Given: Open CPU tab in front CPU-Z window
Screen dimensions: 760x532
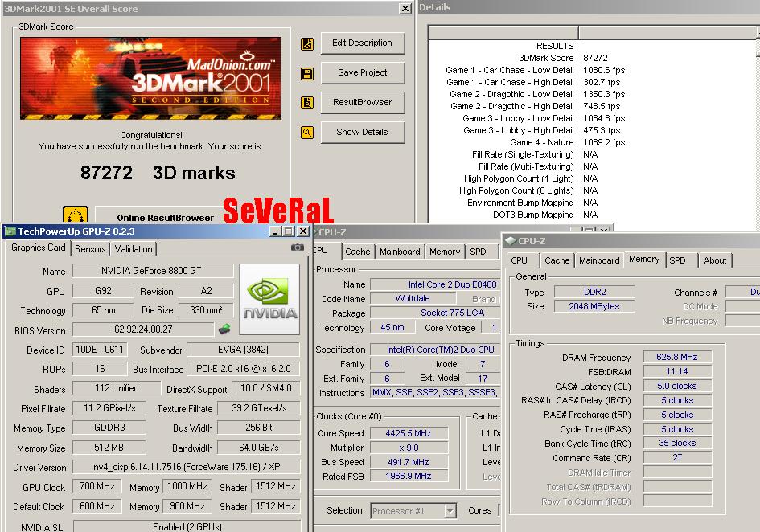Looking at the screenshot, I should pyautogui.click(x=519, y=260).
